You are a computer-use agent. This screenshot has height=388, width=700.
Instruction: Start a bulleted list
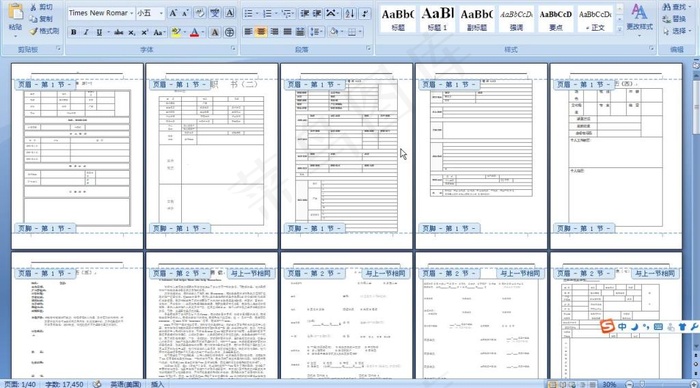[249, 13]
